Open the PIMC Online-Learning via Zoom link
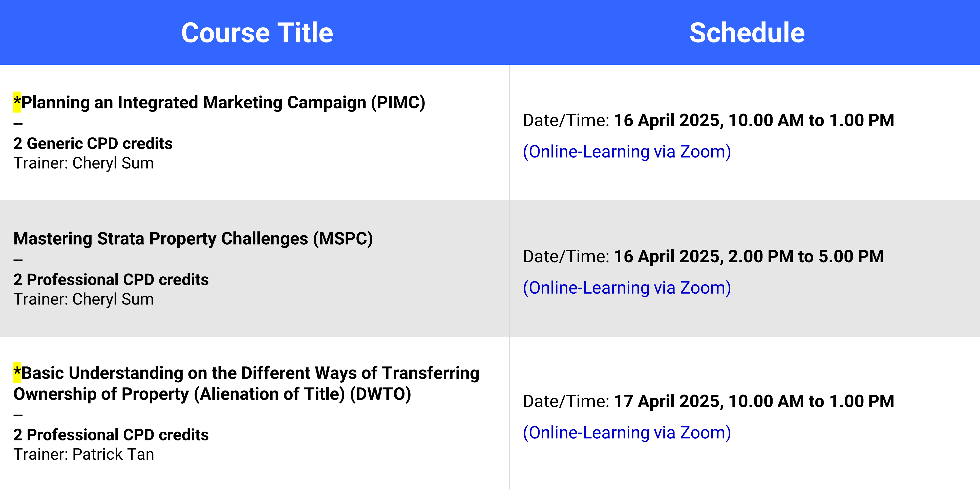This screenshot has height=490, width=980. click(627, 152)
